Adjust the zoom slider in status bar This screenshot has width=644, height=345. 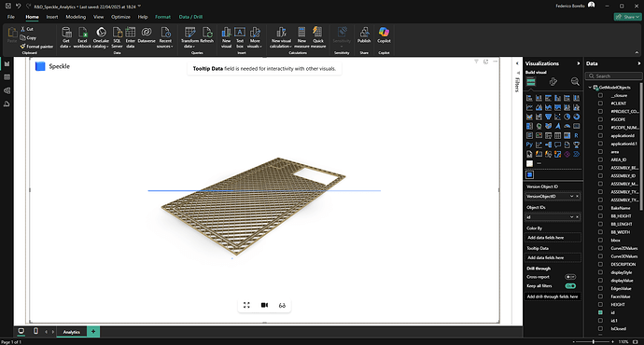[x=594, y=341]
